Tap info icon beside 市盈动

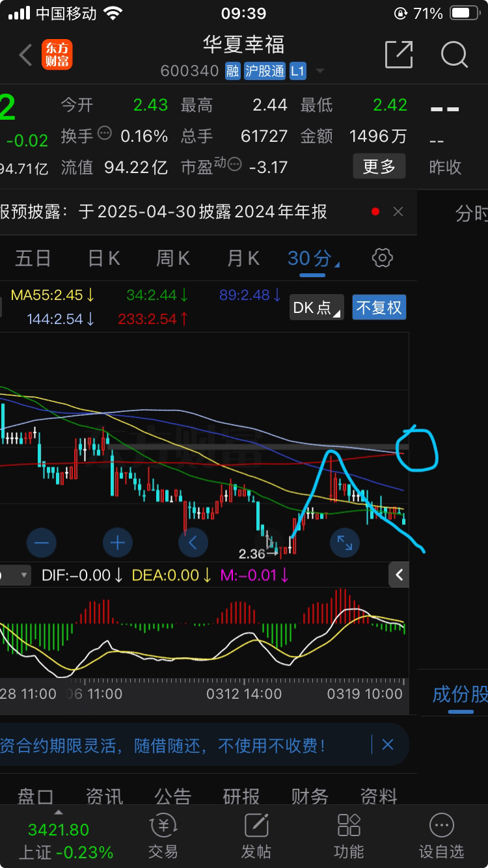(x=235, y=165)
